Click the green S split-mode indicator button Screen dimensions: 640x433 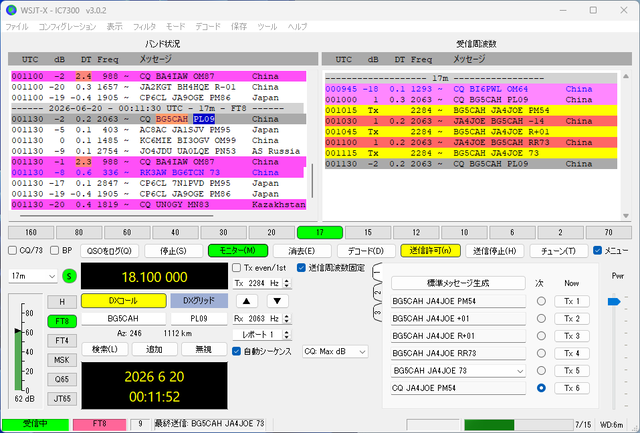(69, 276)
